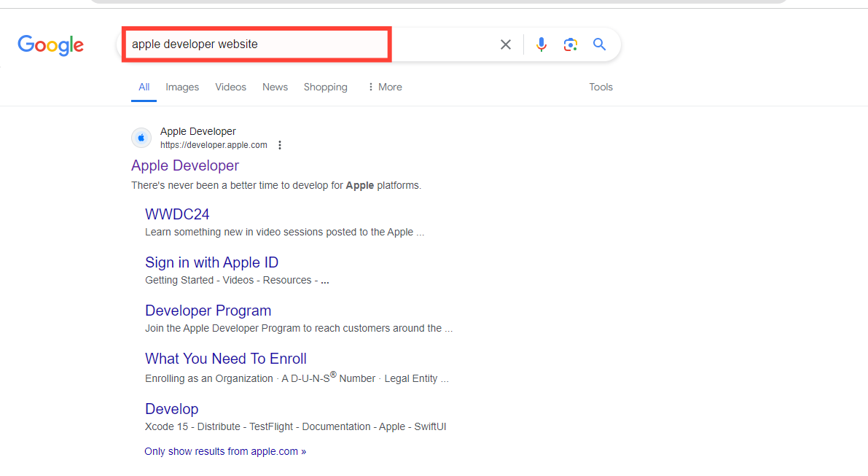Image resolution: width=868 pixels, height=476 pixels.
Task: Open the Developer Program sitelink
Action: tap(208, 311)
